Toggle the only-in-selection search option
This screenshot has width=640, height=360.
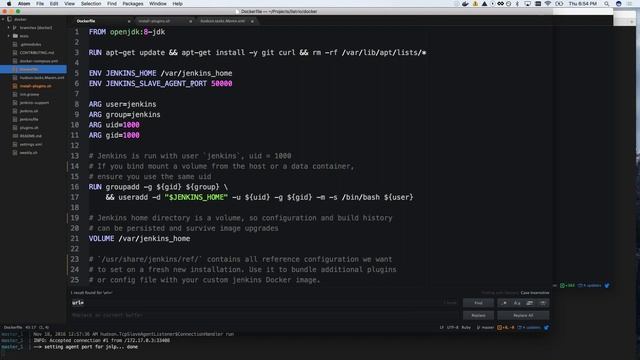(530, 303)
